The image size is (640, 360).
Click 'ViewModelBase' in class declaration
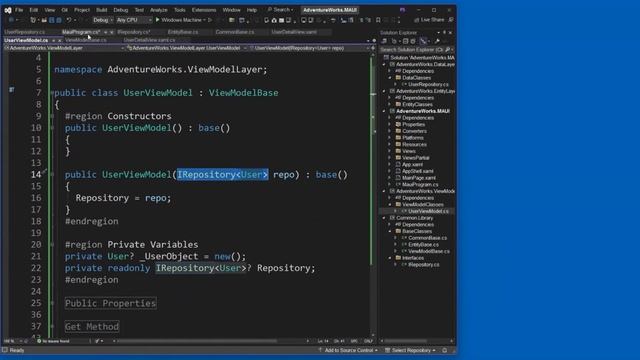244,93
